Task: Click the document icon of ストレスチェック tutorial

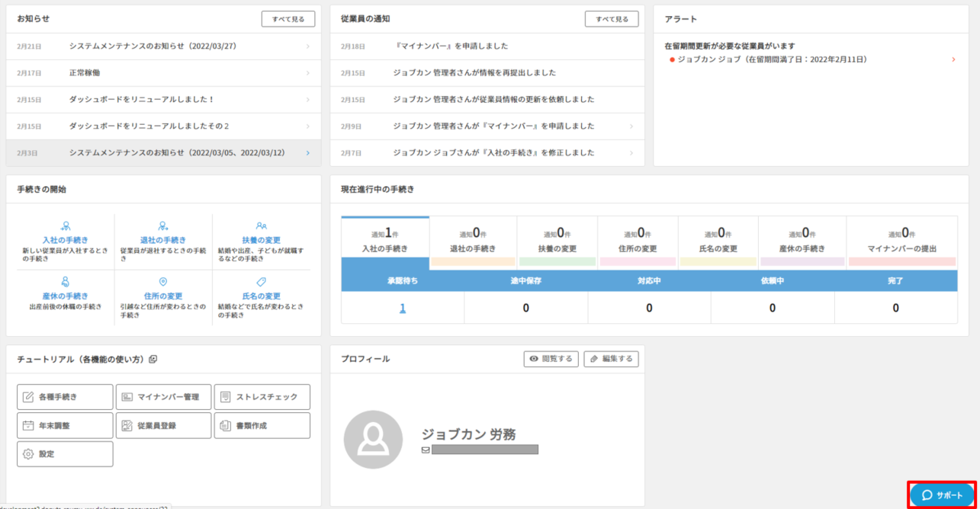Action: [x=226, y=397]
